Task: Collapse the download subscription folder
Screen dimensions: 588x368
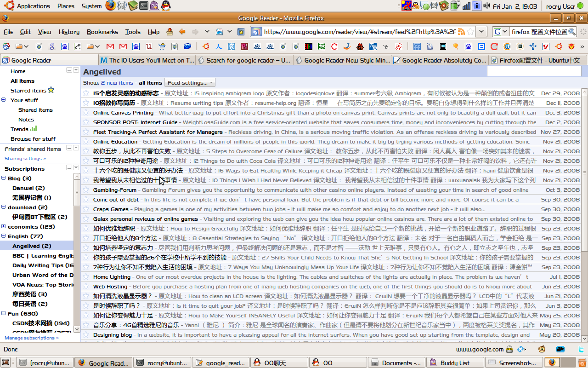Action: point(4,207)
